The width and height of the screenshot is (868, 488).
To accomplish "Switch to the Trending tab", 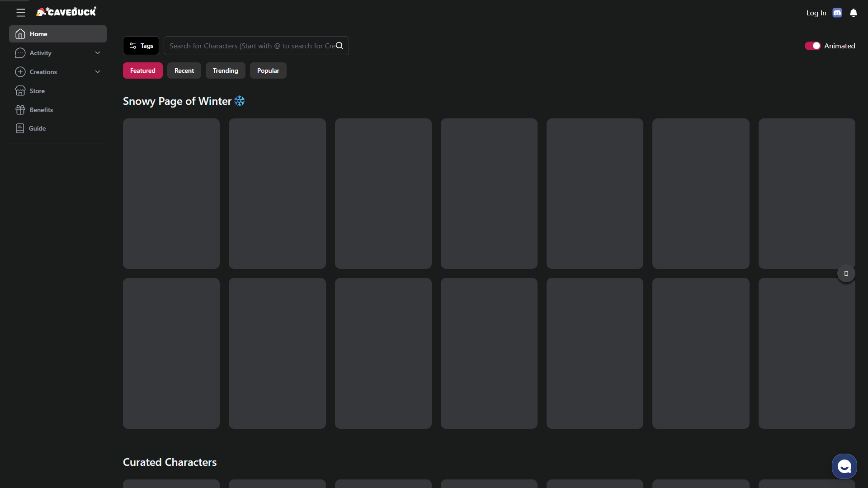I will click(x=225, y=70).
